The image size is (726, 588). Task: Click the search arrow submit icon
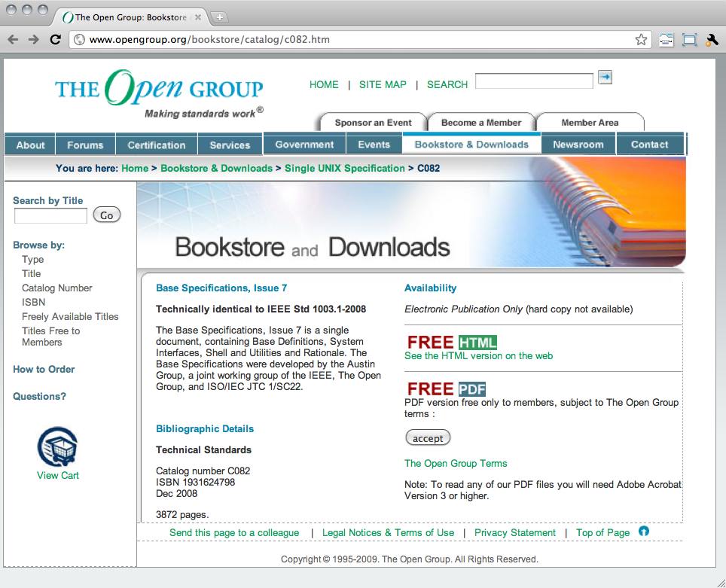click(605, 77)
